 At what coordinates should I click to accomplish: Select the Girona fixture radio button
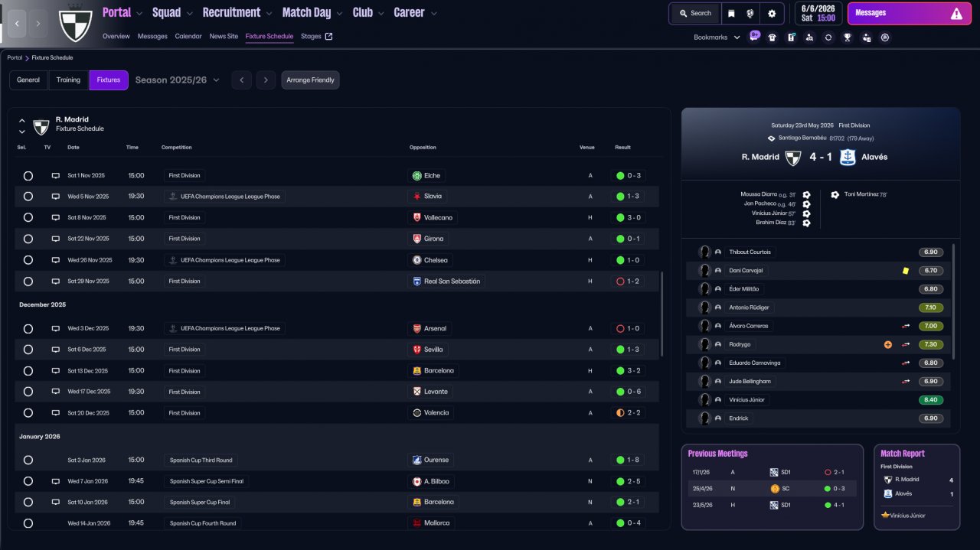28,239
